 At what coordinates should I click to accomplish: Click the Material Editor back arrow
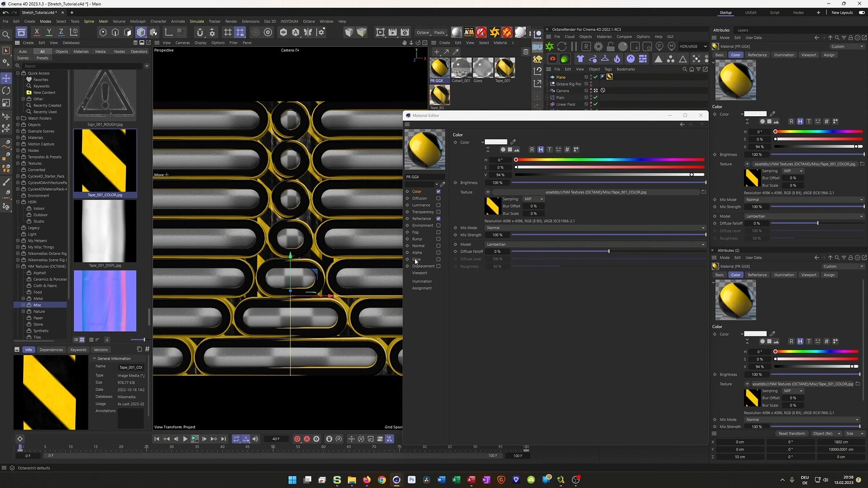point(682,124)
